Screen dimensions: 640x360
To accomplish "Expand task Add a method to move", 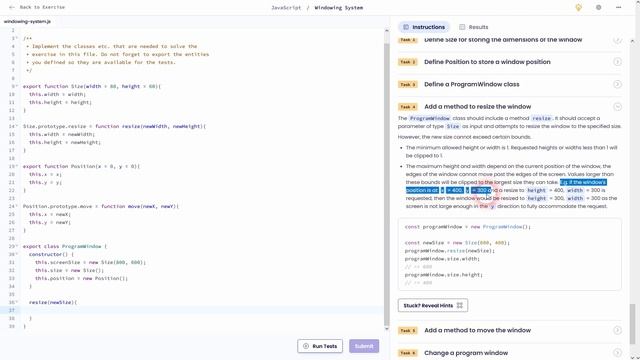I will (617, 330).
